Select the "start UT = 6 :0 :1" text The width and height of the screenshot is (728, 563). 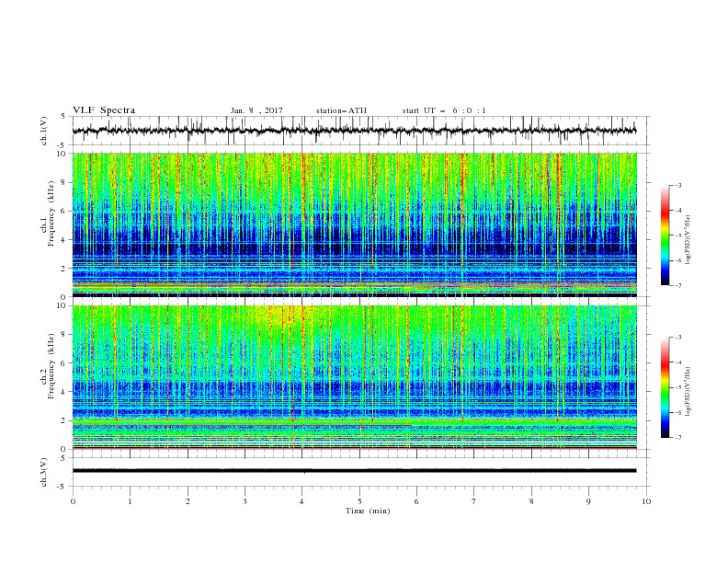(444, 110)
